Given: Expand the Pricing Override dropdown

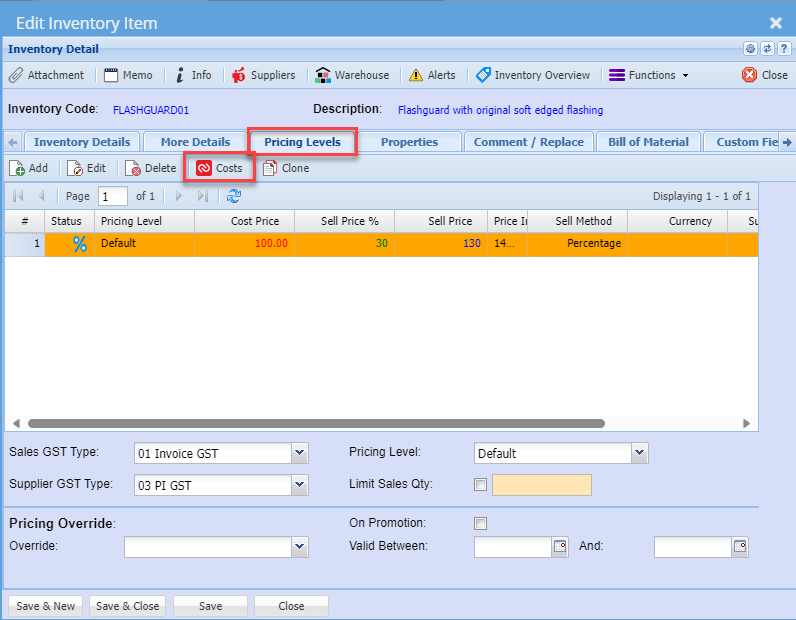Looking at the screenshot, I should coord(299,547).
